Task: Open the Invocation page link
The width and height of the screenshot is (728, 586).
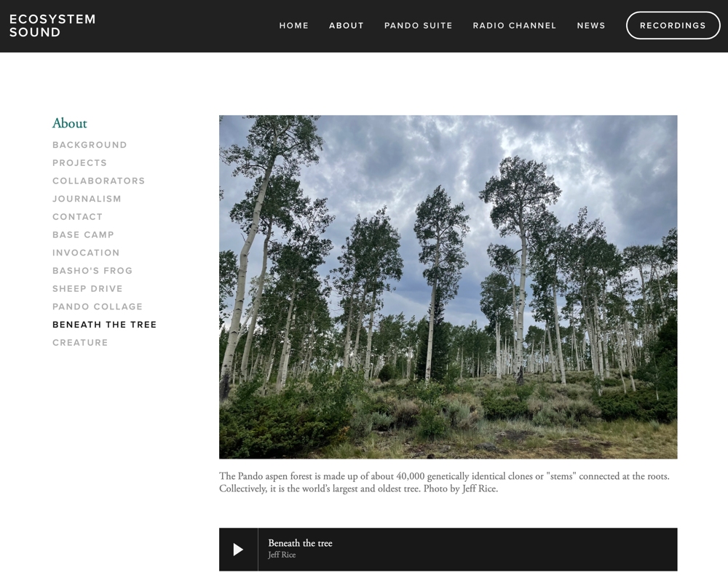Action: click(x=86, y=253)
